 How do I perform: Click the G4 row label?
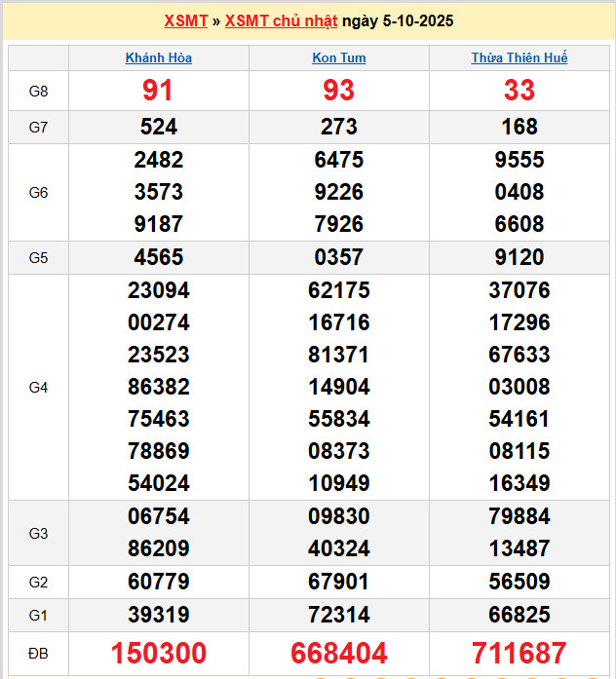(x=38, y=388)
